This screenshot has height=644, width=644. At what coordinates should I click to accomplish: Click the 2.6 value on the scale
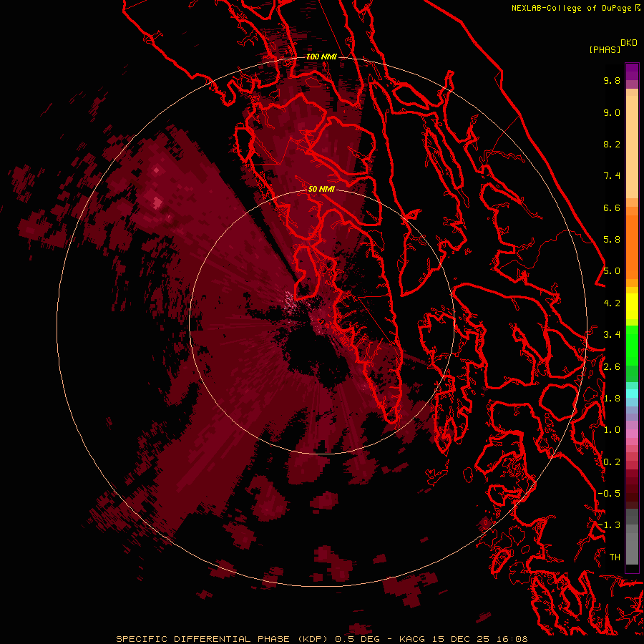(x=612, y=367)
